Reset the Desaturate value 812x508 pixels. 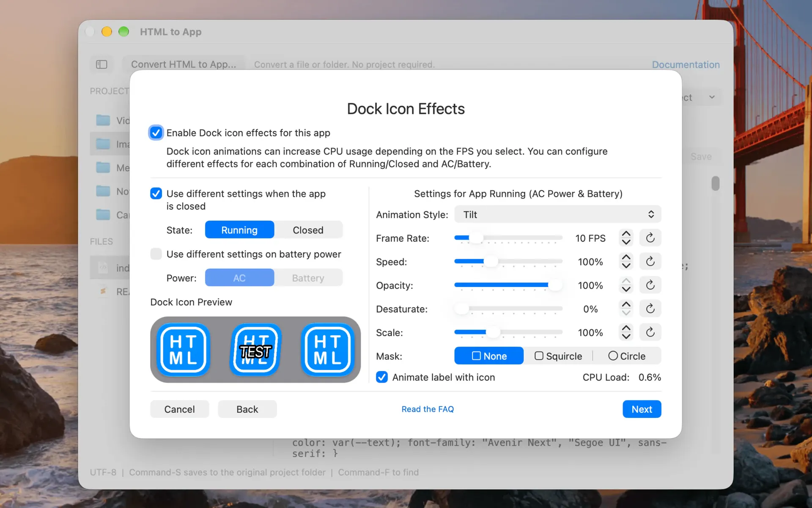(650, 309)
